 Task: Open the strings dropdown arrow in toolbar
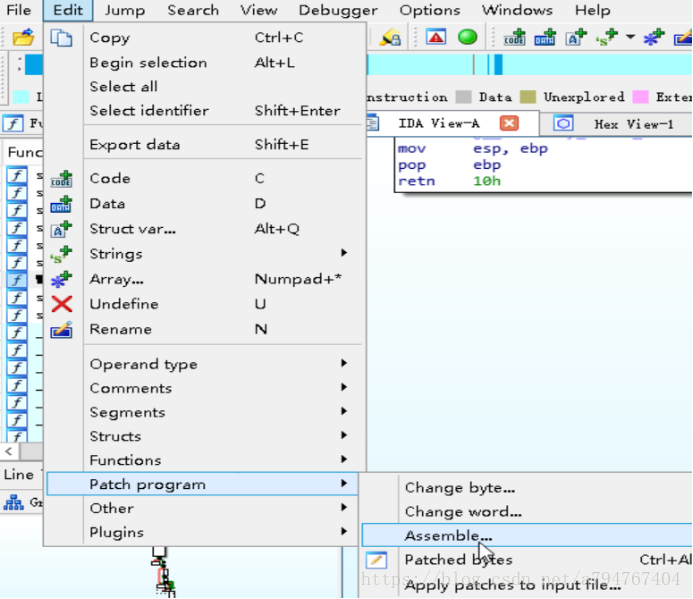pos(630,38)
